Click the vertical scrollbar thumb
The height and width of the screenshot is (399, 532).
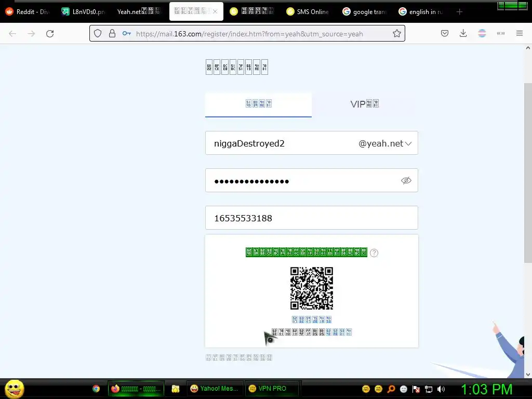(528, 173)
